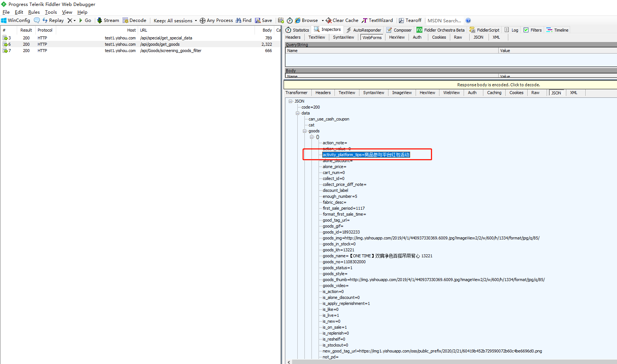
Task: Select enough_number=5 node
Action: coord(340,196)
